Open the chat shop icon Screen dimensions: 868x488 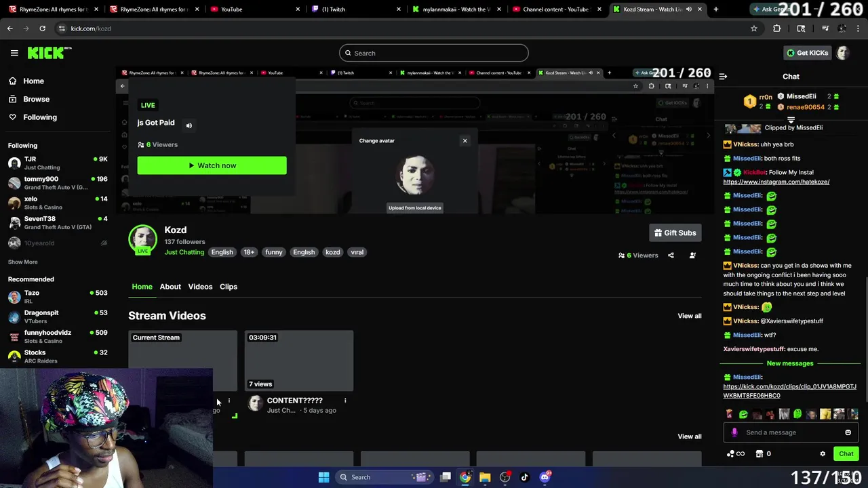pyautogui.click(x=759, y=454)
